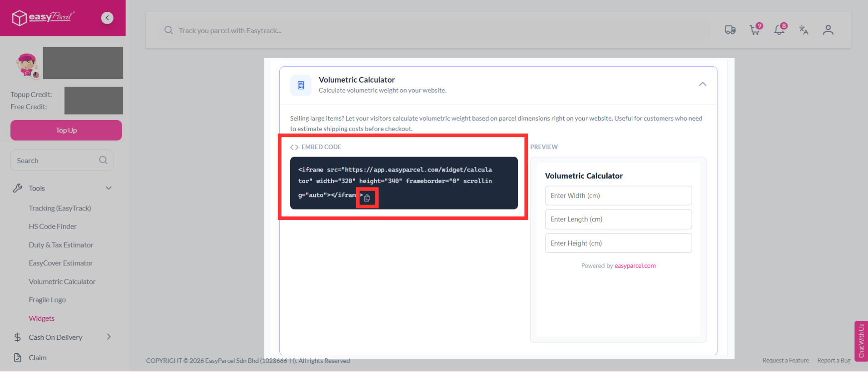Click the sidebar search magnifier icon
868x372 pixels.
tap(103, 160)
